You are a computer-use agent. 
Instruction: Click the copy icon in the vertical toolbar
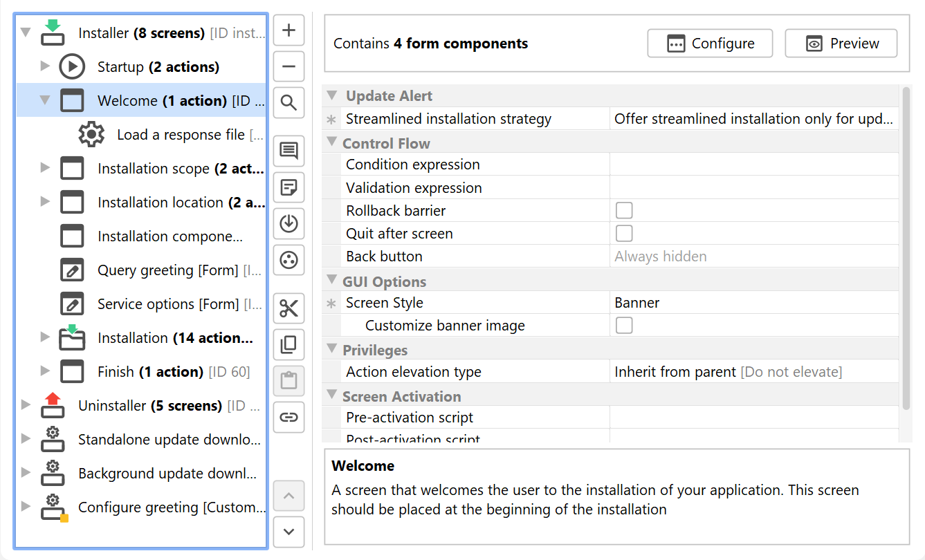click(289, 344)
